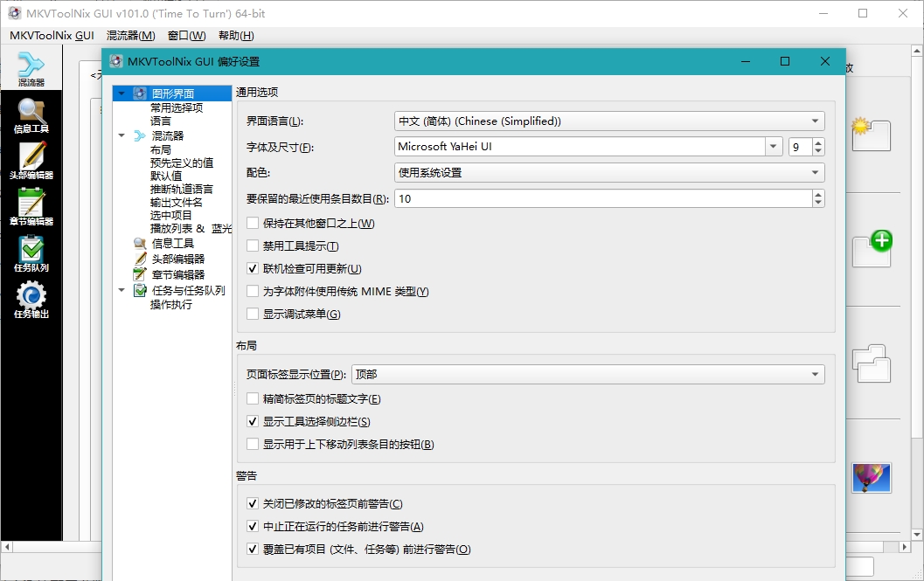Screen dimensions: 924x581
Task: Select 语言 under 图形界面
Action: point(160,121)
